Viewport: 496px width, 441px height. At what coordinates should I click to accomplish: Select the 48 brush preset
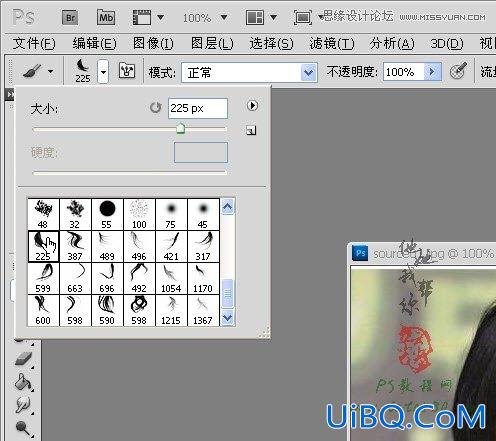click(x=43, y=214)
